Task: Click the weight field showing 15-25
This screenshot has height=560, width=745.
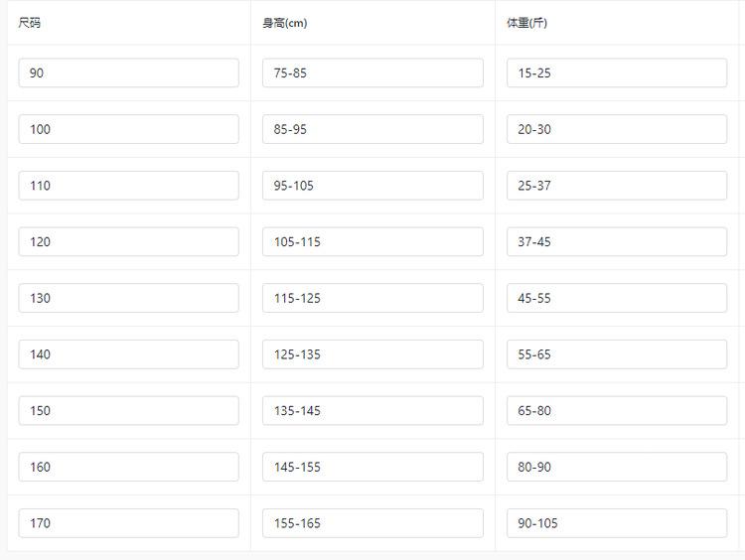Action: (x=617, y=72)
